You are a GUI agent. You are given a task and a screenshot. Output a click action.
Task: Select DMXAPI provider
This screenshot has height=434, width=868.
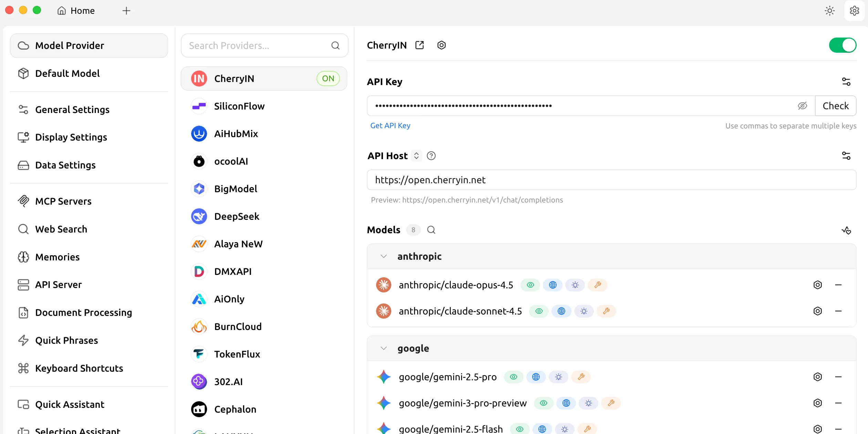coord(264,271)
